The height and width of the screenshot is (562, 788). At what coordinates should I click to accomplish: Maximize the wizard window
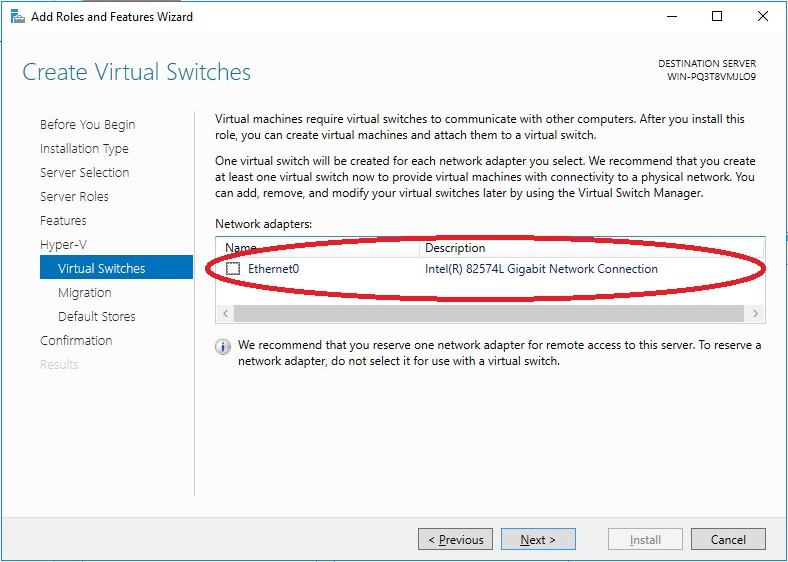[x=717, y=16]
